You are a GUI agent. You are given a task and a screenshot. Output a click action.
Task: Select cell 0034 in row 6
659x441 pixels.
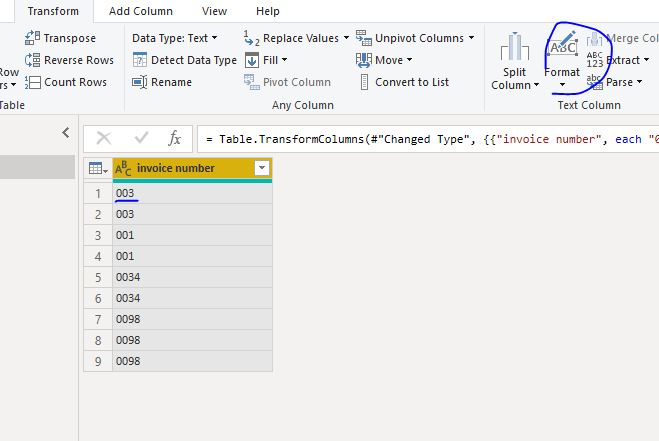click(x=192, y=298)
